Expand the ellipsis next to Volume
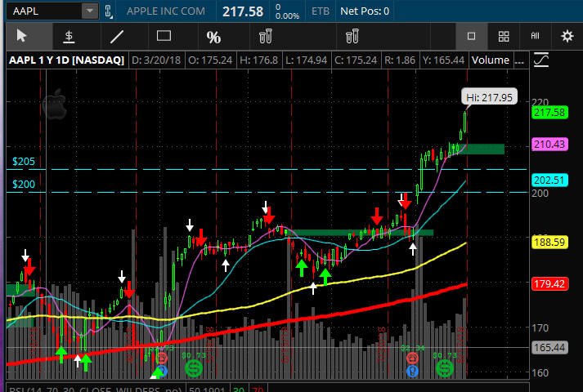Viewport: 583px width, 392px height. click(520, 60)
